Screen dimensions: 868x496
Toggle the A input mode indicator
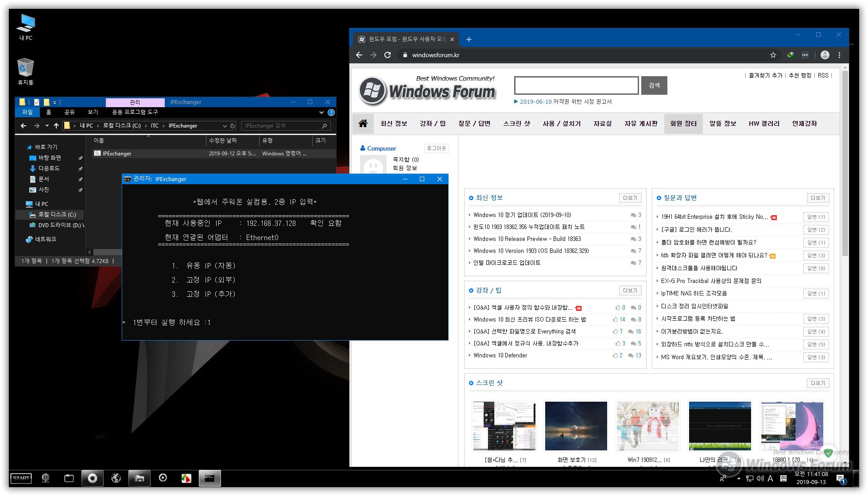point(771,478)
